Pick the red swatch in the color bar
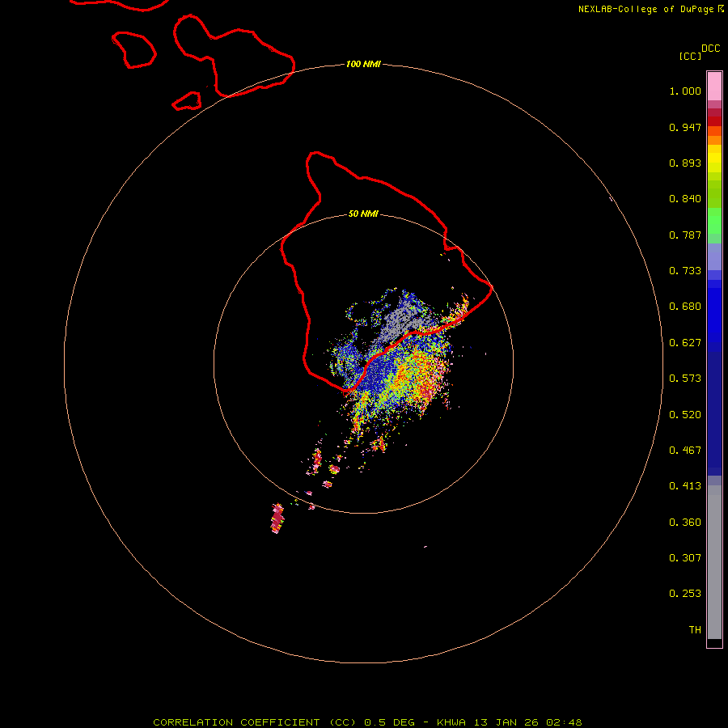The image size is (728, 728). (x=714, y=121)
